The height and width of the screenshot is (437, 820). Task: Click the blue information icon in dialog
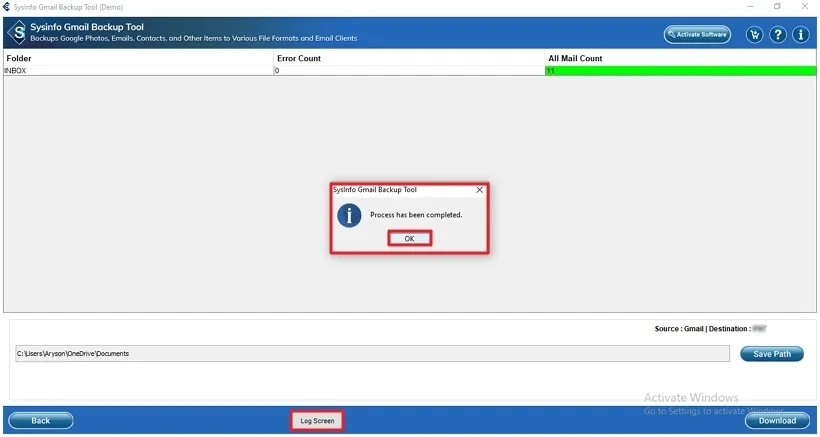click(x=349, y=215)
